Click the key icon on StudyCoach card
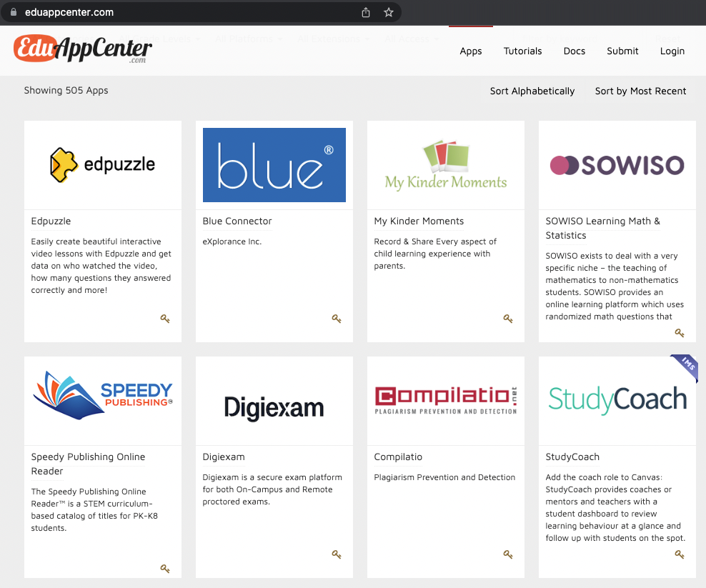706x588 pixels. pyautogui.click(x=680, y=554)
